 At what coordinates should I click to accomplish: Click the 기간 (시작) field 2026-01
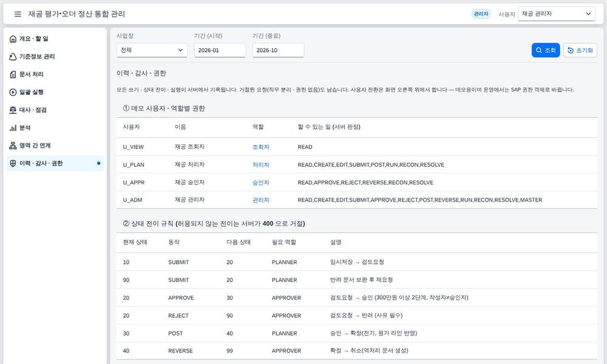point(220,50)
